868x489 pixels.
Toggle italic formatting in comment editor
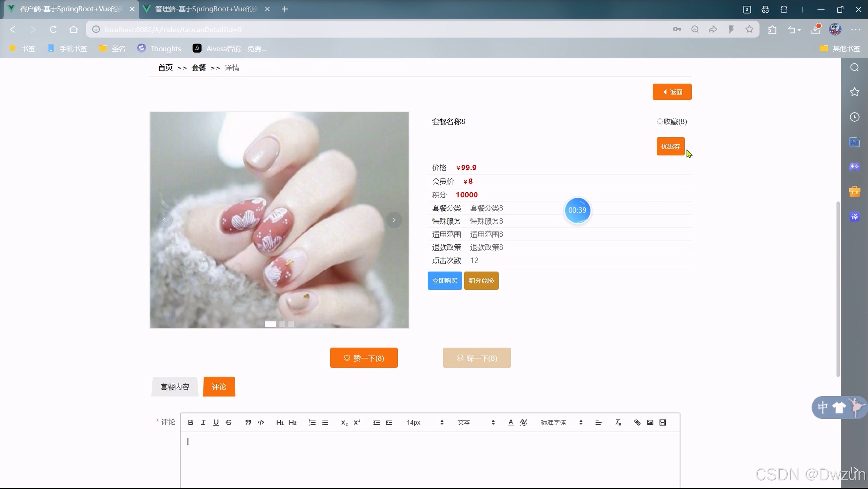coord(203,422)
